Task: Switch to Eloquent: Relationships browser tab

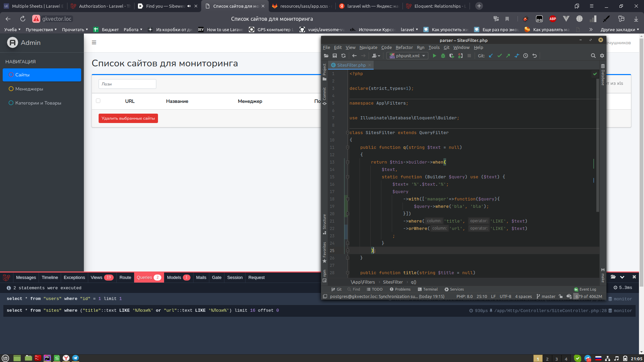Action: point(436,6)
